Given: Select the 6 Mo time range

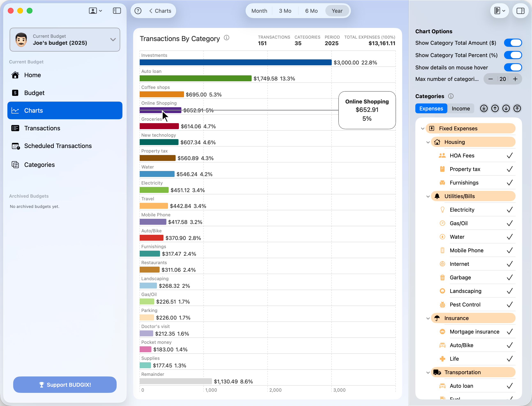Looking at the screenshot, I should click(311, 11).
